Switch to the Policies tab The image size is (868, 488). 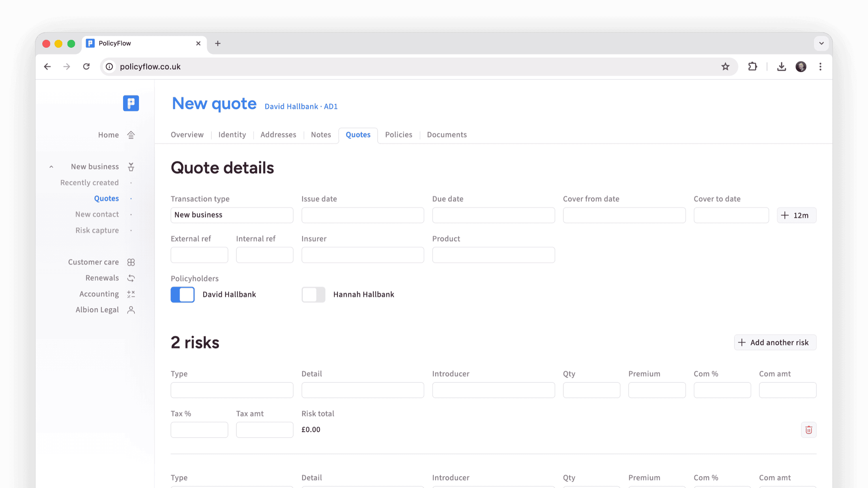[398, 135]
